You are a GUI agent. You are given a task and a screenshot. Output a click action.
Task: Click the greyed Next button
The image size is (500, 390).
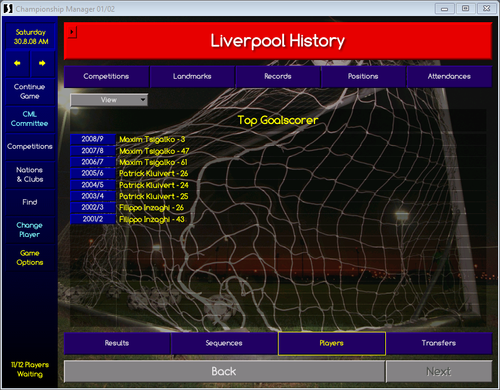439,371
